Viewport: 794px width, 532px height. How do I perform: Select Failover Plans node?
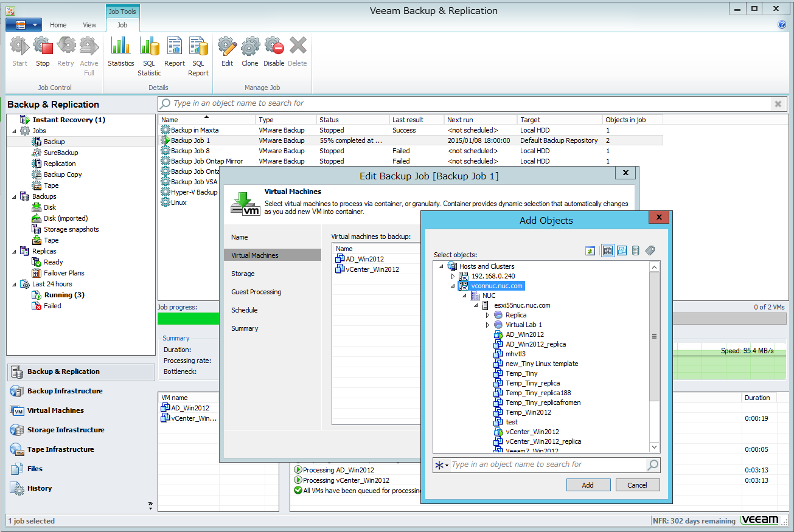64,273
